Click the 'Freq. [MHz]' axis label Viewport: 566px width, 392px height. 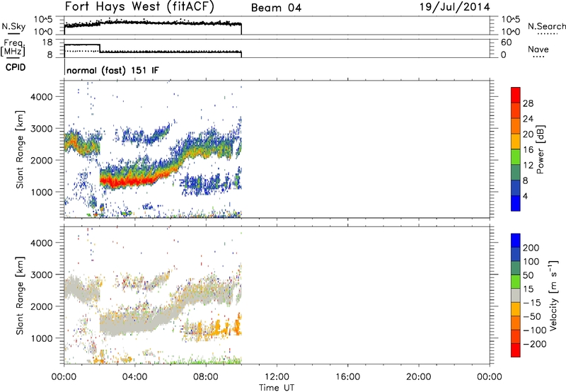tap(13, 48)
